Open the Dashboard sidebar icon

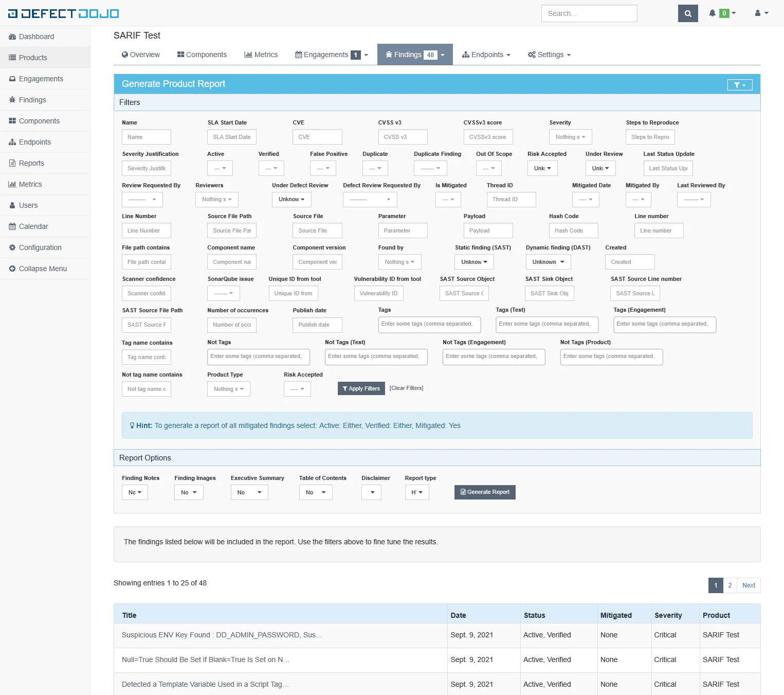[12, 37]
